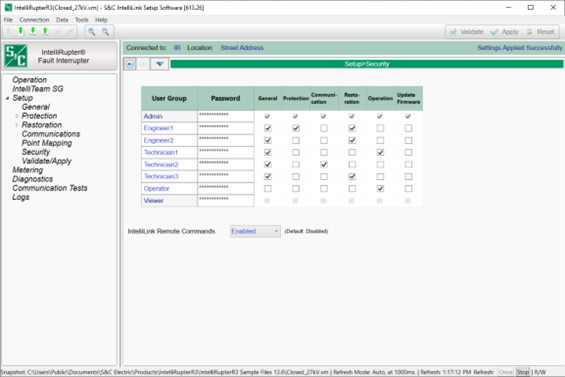
Task: Enable Operator General checkbox
Action: point(268,188)
